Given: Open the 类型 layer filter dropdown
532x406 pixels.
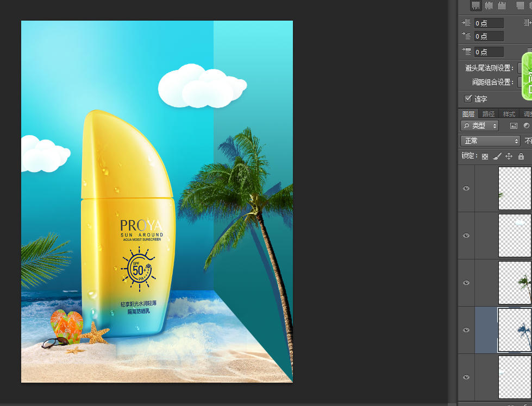Looking at the screenshot, I should tap(479, 126).
